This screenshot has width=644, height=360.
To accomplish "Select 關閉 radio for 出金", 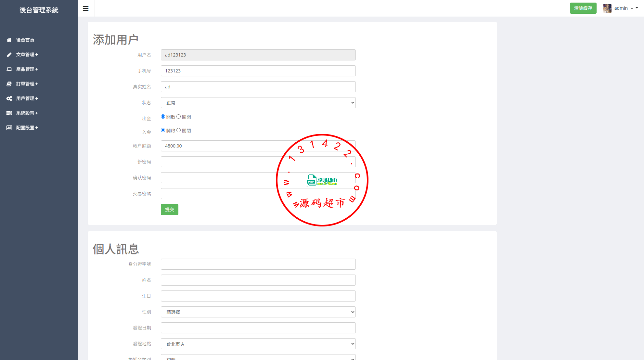I will (178, 117).
